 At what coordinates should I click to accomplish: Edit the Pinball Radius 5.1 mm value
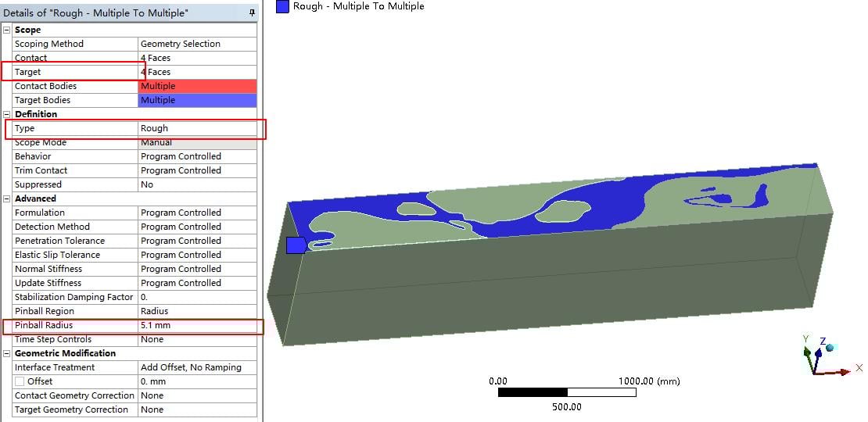click(x=197, y=325)
